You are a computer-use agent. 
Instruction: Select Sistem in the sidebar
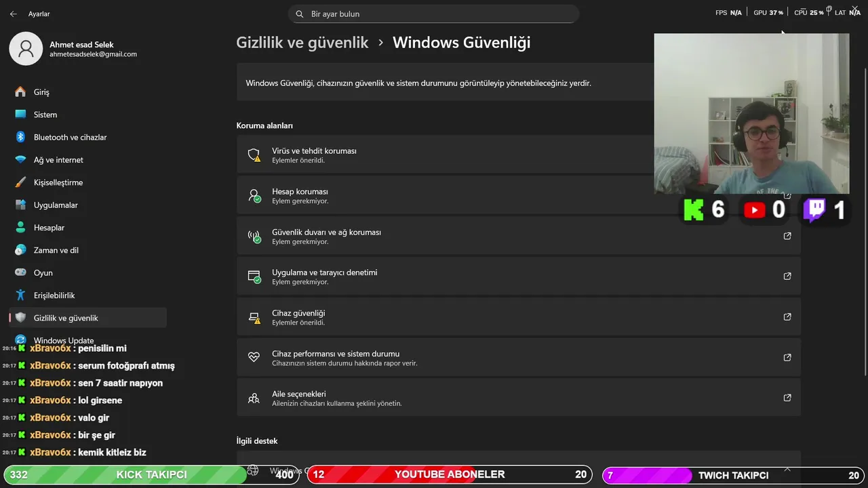[87, 115]
